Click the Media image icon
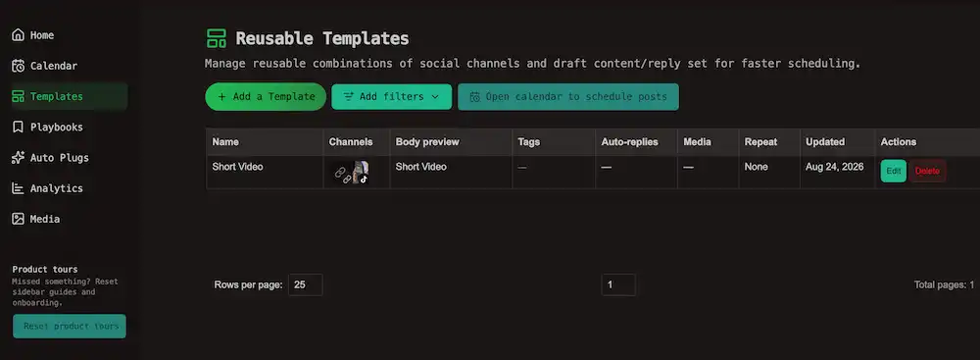 point(18,219)
